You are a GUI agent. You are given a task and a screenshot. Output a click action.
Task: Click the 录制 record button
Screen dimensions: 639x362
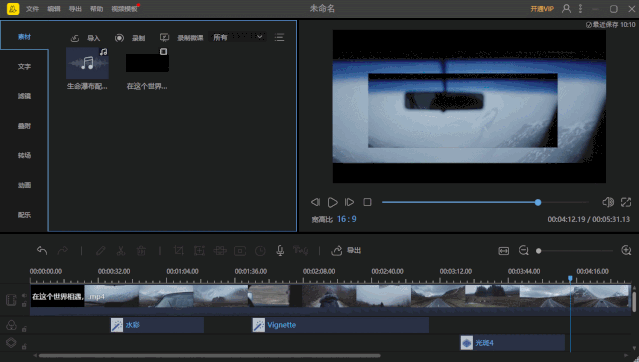[139, 38]
